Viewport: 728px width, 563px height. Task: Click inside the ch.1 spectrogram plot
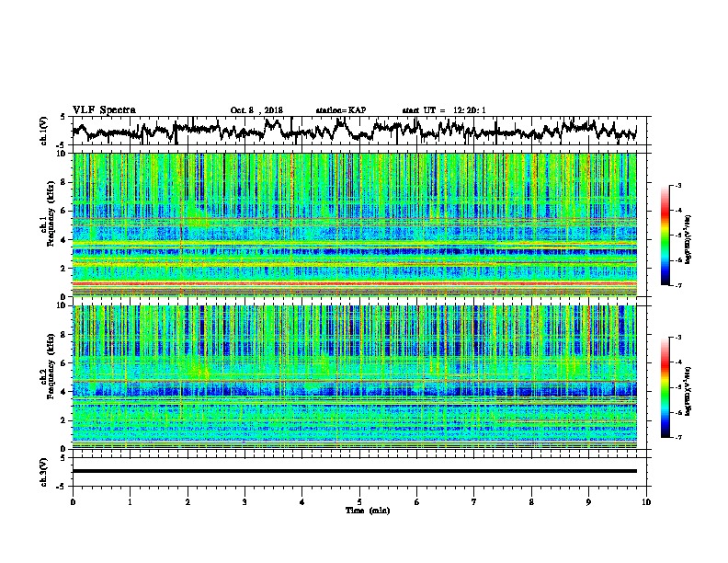(355, 224)
